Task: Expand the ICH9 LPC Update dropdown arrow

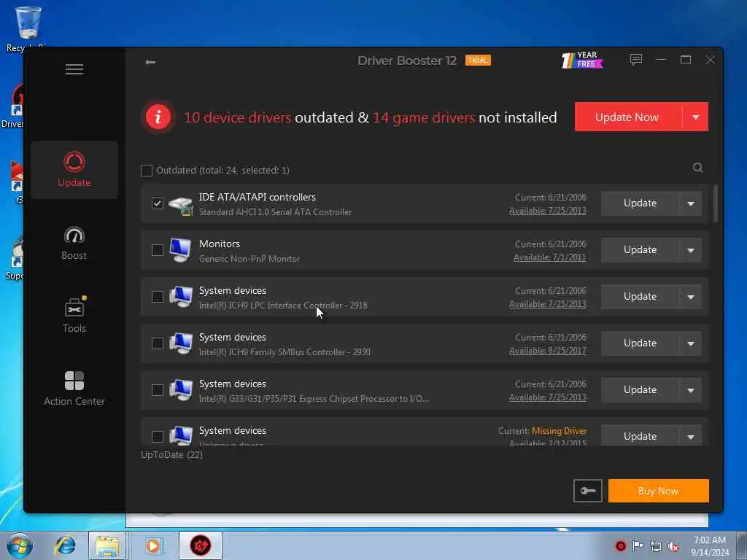Action: [691, 297]
